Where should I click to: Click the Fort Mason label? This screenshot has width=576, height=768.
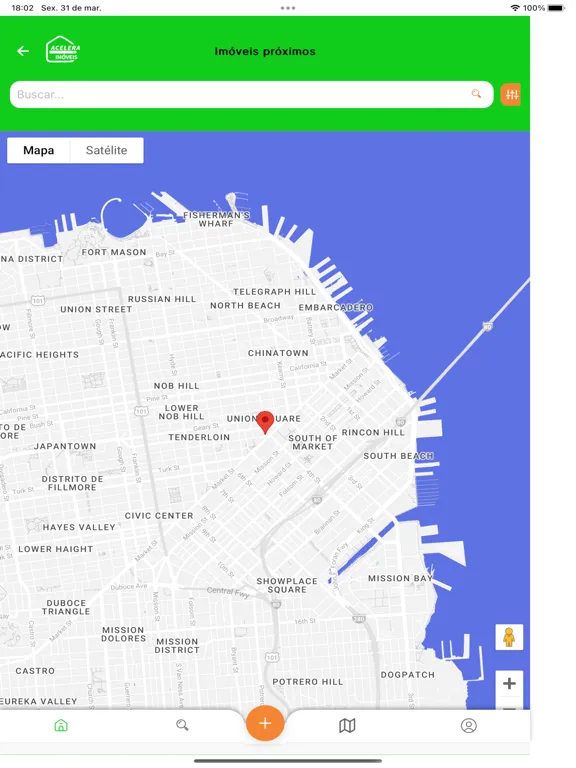(114, 252)
